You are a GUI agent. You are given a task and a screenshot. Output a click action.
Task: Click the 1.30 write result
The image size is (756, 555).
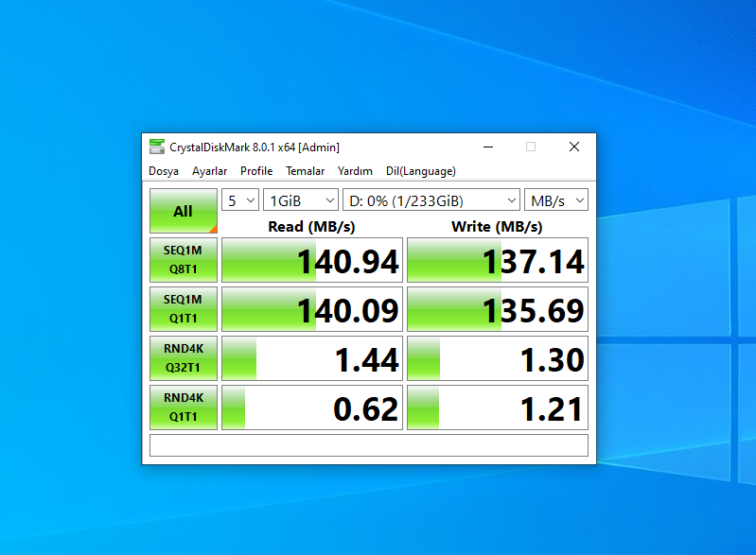pos(498,358)
